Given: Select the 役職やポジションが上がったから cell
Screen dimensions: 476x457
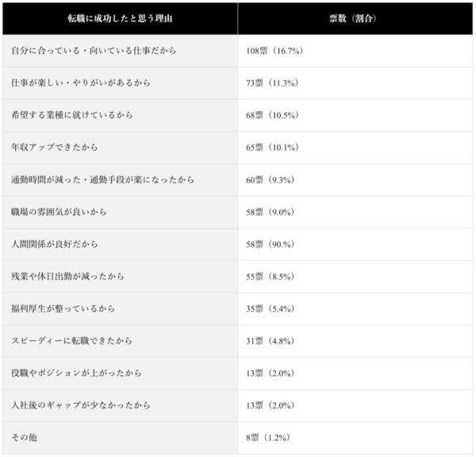Looking at the screenshot, I should (x=121, y=373).
